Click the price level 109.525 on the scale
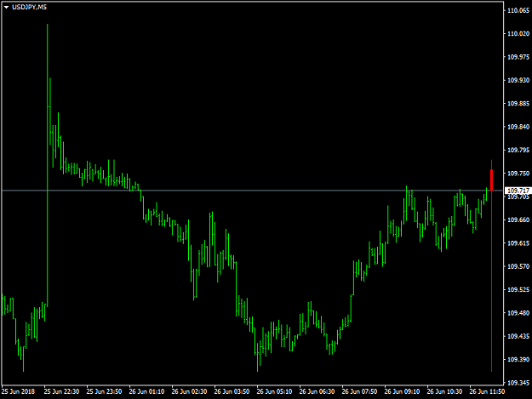 pos(518,290)
